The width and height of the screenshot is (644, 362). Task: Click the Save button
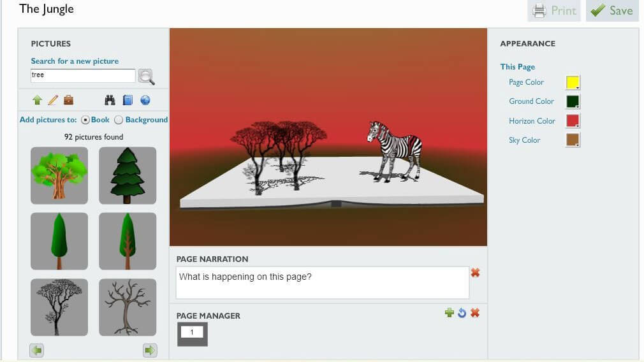pyautogui.click(x=612, y=11)
